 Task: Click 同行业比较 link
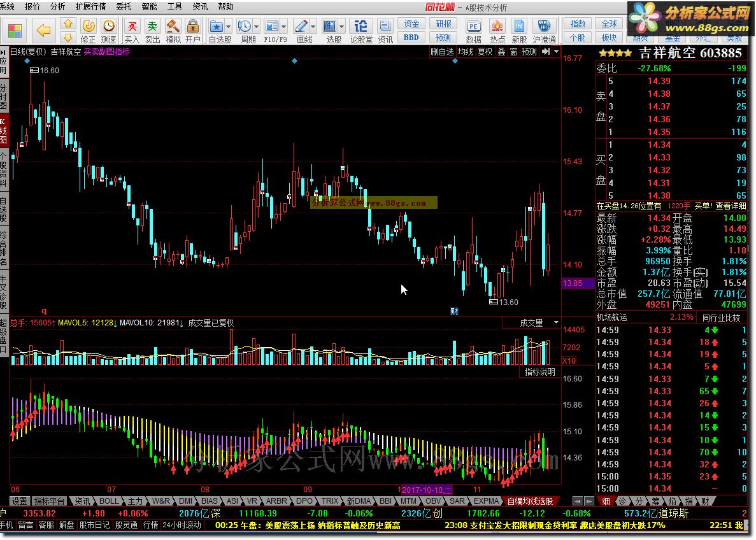pos(721,318)
